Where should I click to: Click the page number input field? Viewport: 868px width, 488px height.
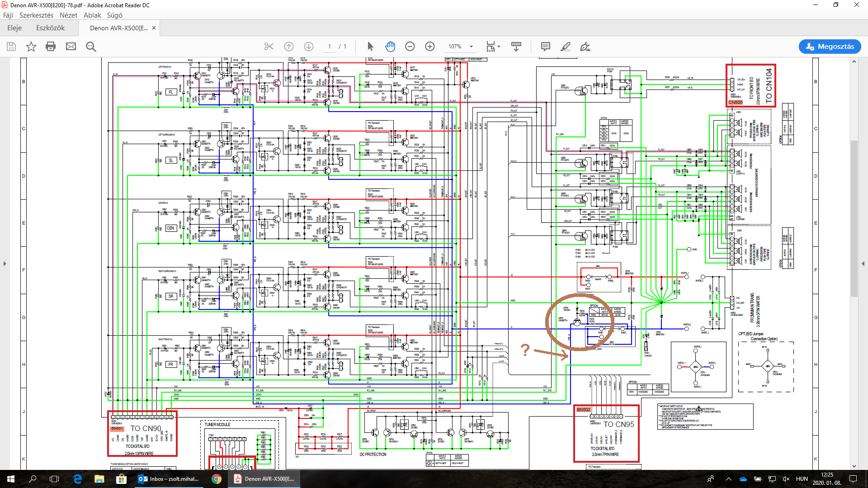tap(330, 47)
